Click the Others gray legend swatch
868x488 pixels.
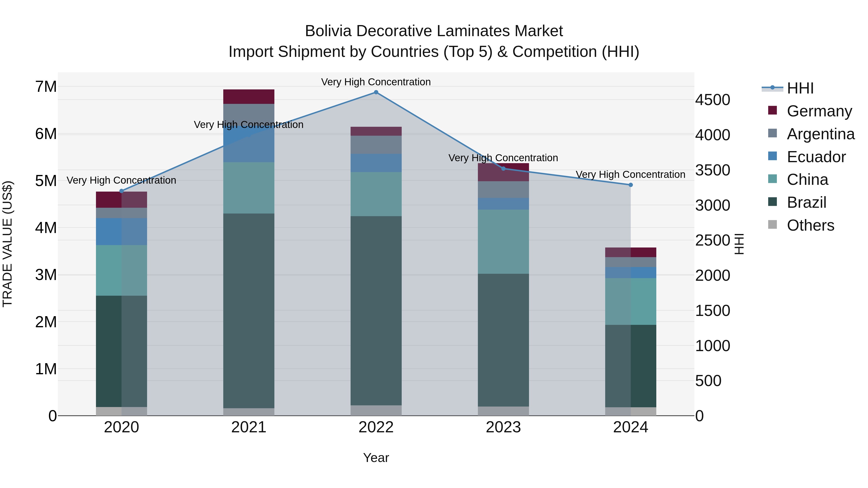(x=772, y=224)
